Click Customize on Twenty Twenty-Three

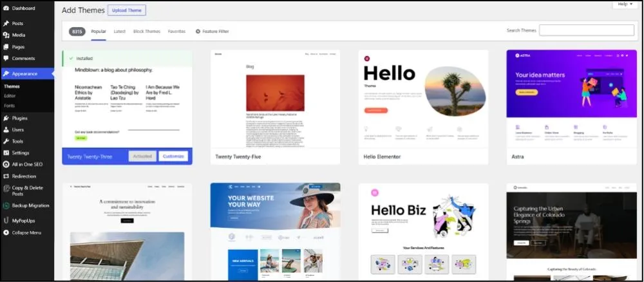pos(173,156)
